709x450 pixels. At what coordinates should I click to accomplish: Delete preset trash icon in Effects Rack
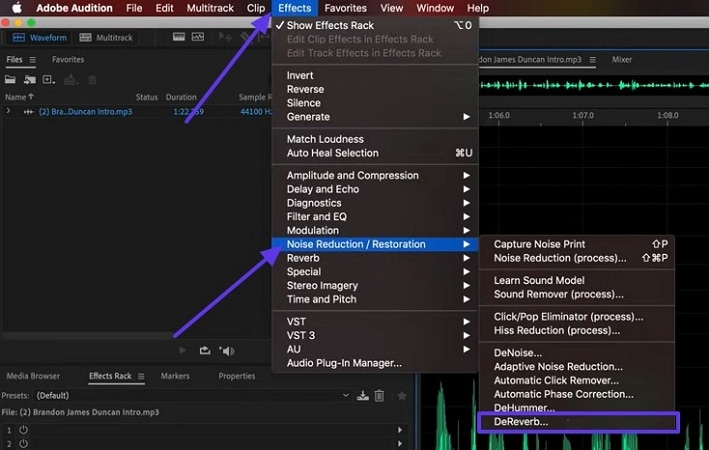click(379, 396)
